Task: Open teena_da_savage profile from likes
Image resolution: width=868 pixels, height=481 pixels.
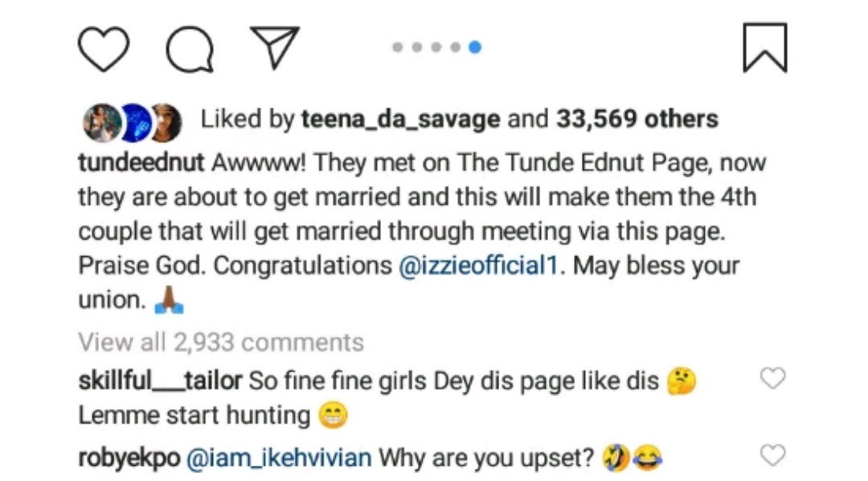Action: click(400, 120)
